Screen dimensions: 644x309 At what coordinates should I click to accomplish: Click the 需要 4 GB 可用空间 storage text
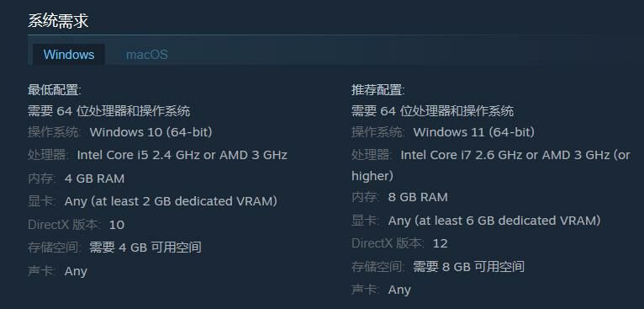coord(145,248)
